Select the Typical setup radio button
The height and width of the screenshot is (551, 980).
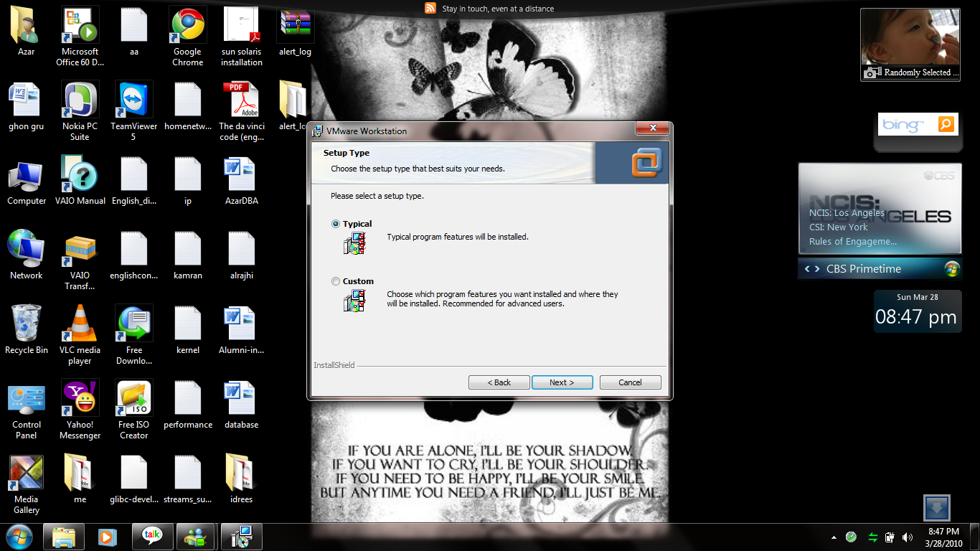pyautogui.click(x=336, y=224)
